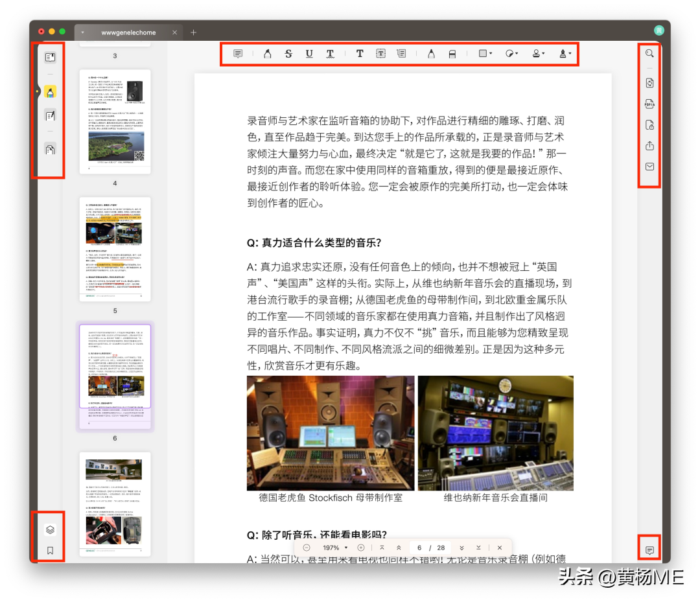700x602 pixels.
Task: Select the underline U tool
Action: (309, 54)
